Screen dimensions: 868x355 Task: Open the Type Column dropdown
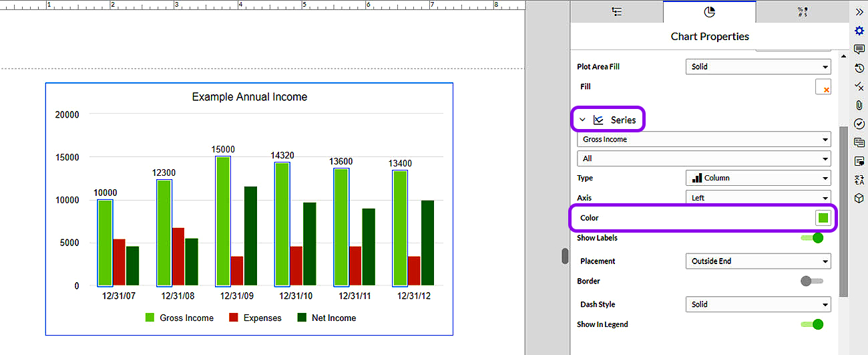(758, 178)
